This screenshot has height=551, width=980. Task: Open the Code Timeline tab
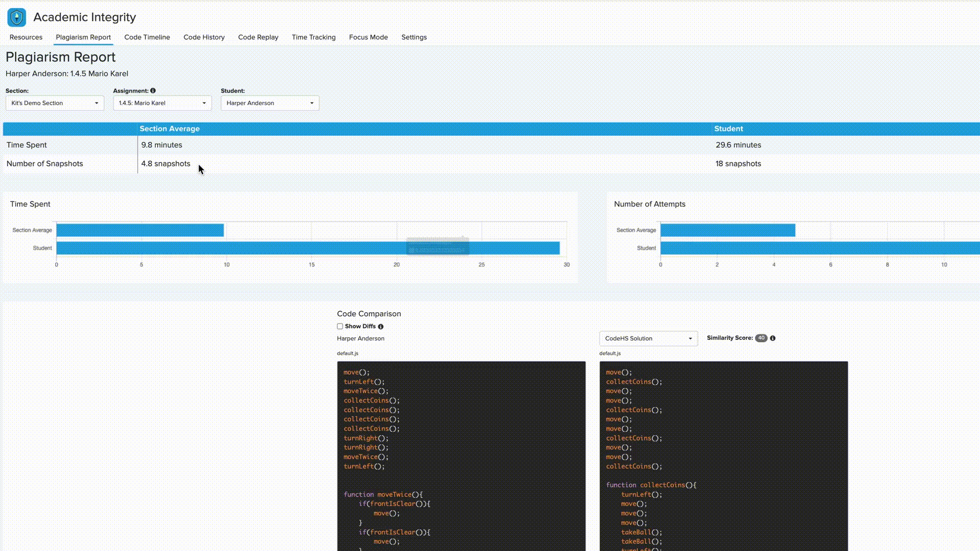[147, 37]
